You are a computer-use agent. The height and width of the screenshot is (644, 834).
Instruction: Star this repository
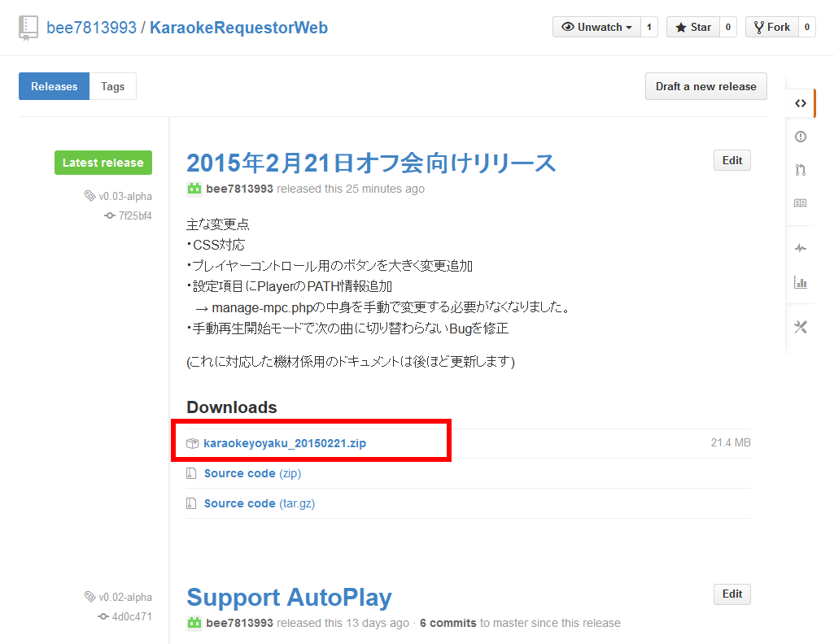693,27
